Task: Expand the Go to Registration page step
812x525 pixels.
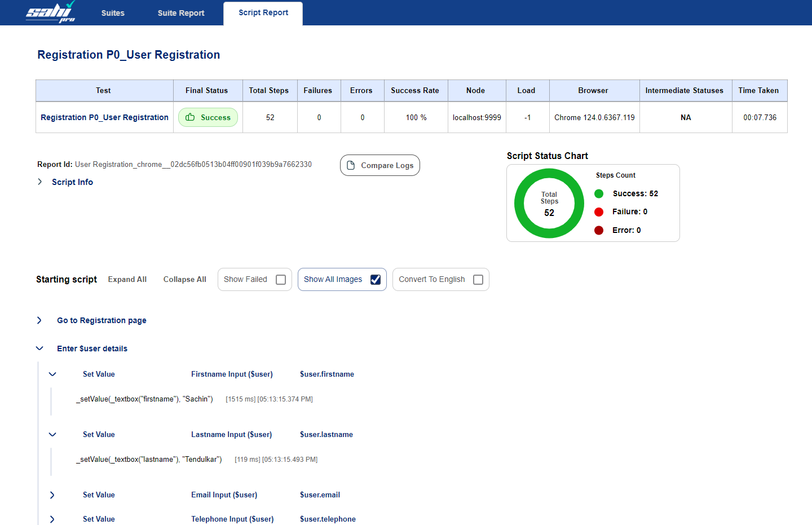Action: (x=39, y=320)
